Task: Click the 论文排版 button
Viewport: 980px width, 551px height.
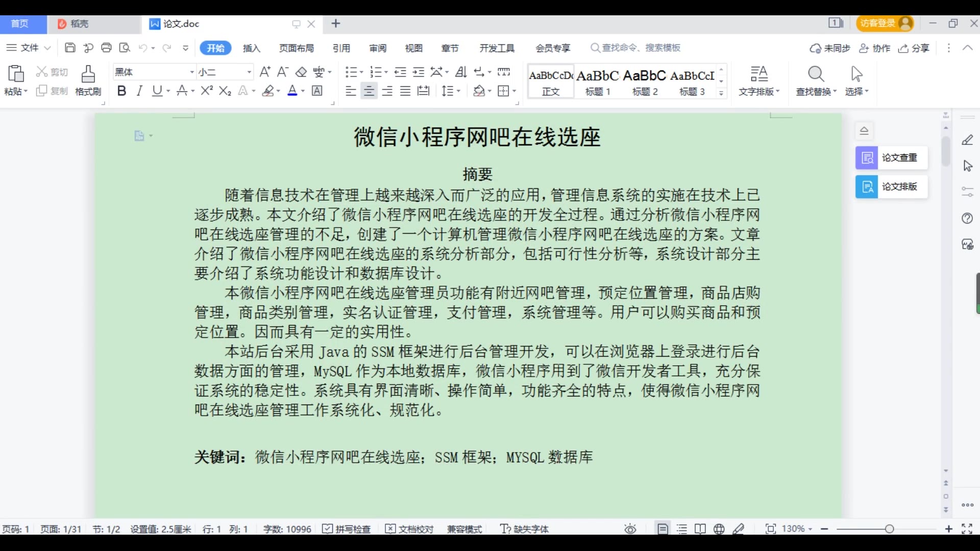Action: [x=891, y=187]
